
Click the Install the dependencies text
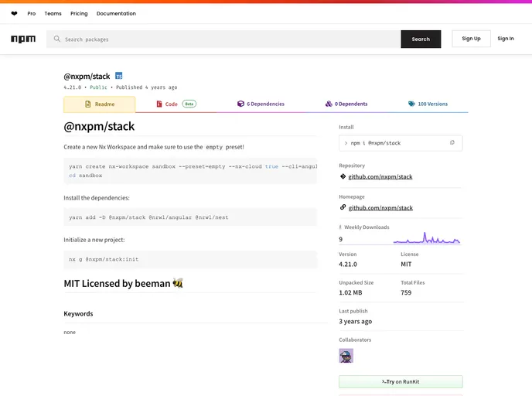[x=97, y=198]
